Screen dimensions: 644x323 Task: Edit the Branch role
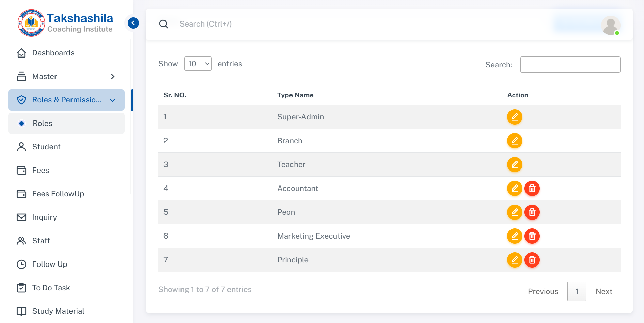click(x=515, y=141)
